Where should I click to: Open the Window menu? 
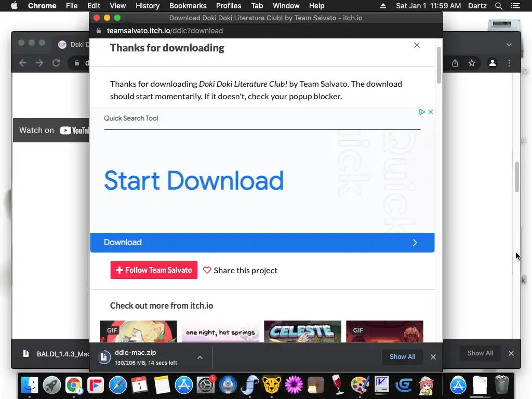[286, 6]
